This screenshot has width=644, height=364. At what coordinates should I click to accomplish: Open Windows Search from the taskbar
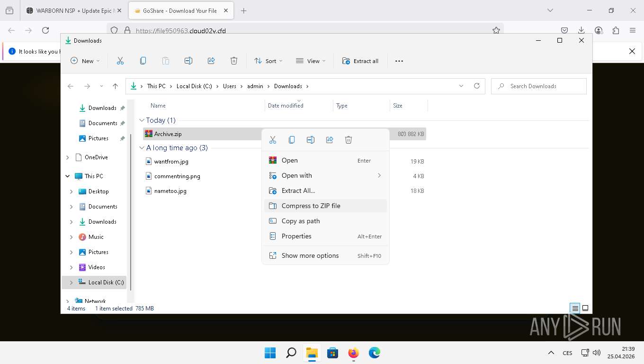tap(291, 353)
